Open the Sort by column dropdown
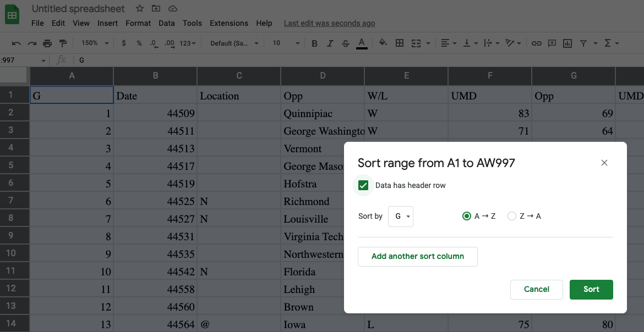The width and height of the screenshot is (644, 332). [x=400, y=216]
